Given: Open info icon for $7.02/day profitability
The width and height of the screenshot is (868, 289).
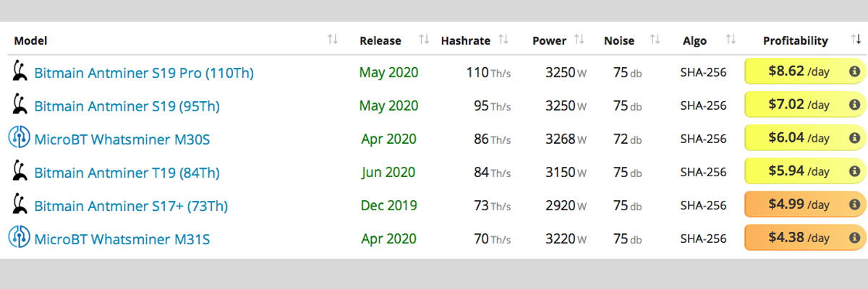Looking at the screenshot, I should pyautogui.click(x=854, y=105).
